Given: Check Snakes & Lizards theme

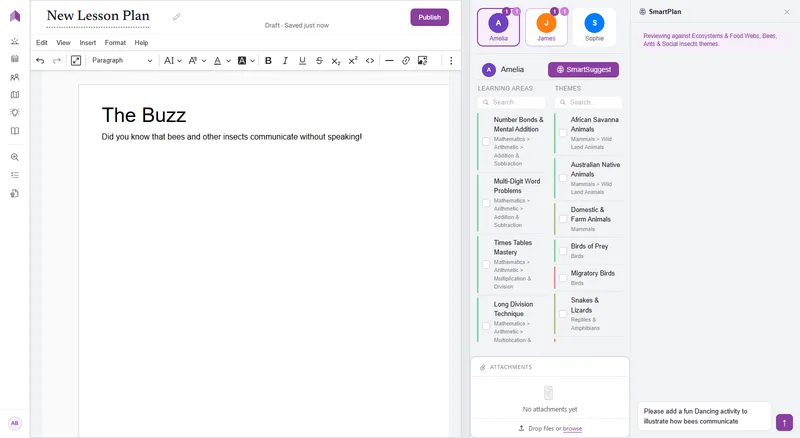Looking at the screenshot, I should (x=563, y=313).
